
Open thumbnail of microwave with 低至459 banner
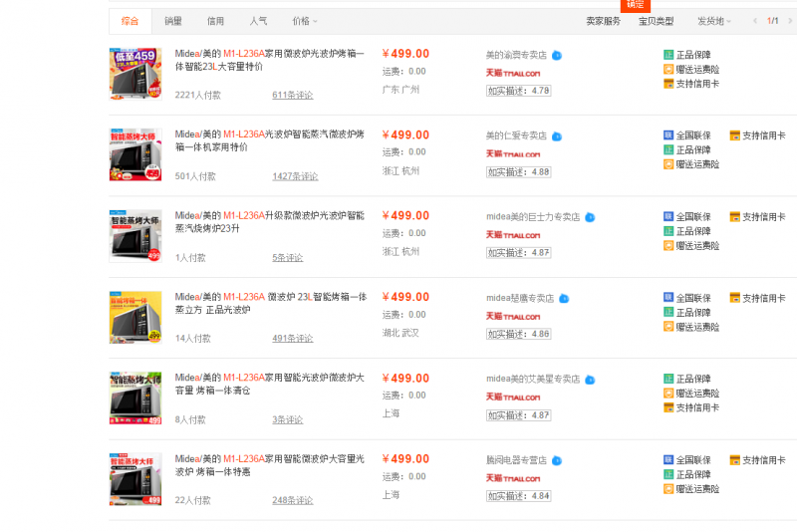(135, 74)
